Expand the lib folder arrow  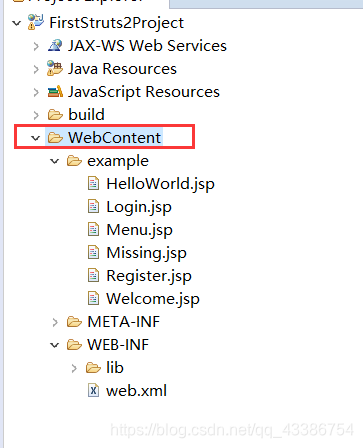(x=74, y=368)
